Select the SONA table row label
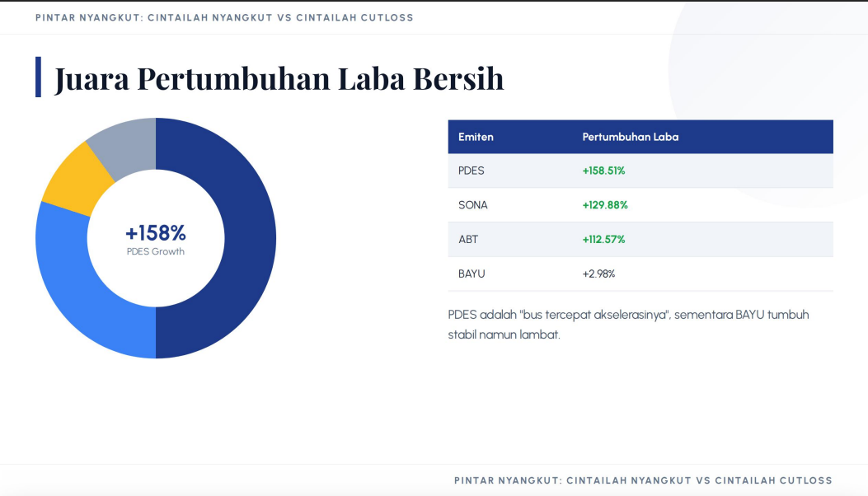The height and width of the screenshot is (496, 868). click(473, 205)
